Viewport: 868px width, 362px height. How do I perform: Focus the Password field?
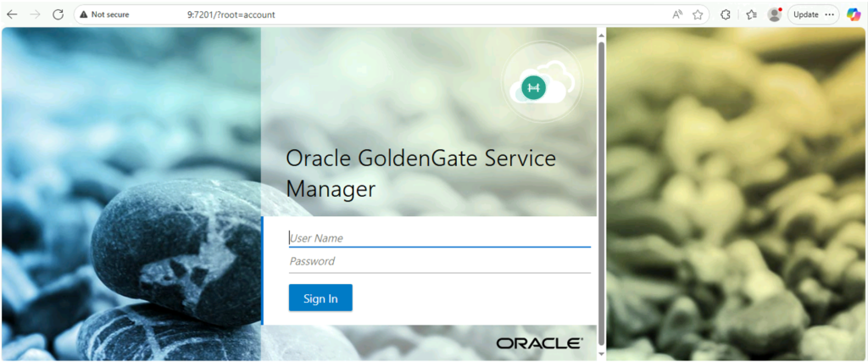(440, 261)
